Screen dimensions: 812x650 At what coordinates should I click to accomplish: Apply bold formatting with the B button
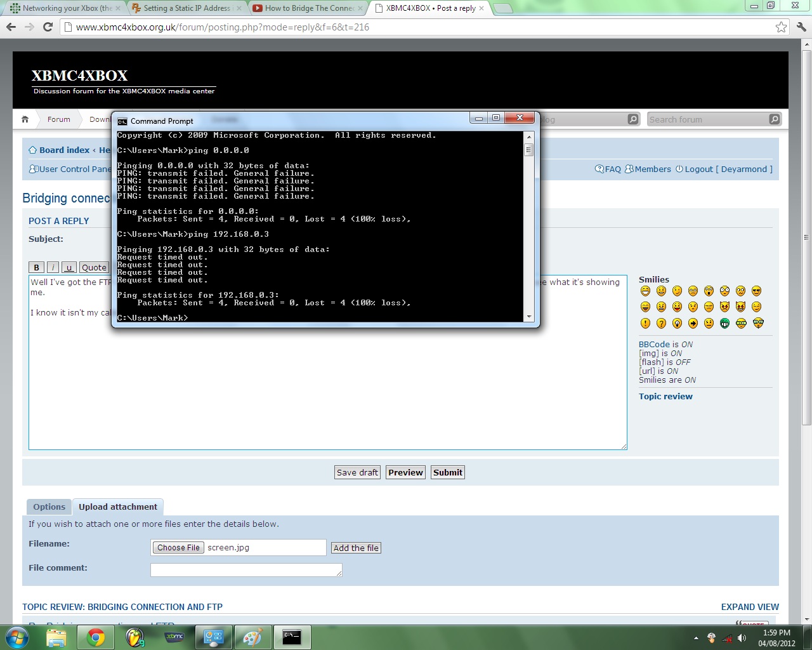[x=36, y=267]
